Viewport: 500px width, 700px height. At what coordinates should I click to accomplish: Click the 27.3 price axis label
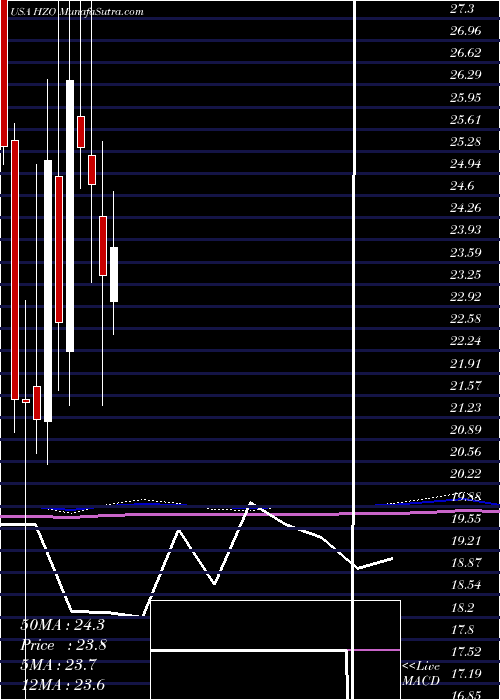462,9
